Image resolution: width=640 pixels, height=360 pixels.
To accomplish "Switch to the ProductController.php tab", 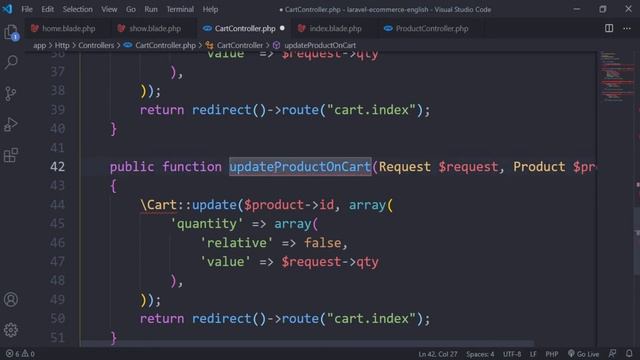I will pyautogui.click(x=431, y=28).
